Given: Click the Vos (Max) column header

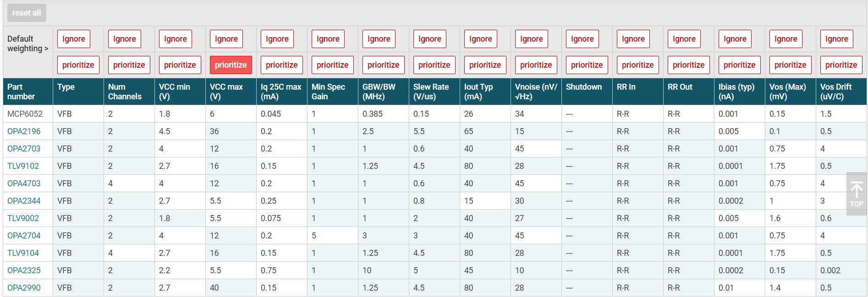Looking at the screenshot, I should [x=787, y=92].
